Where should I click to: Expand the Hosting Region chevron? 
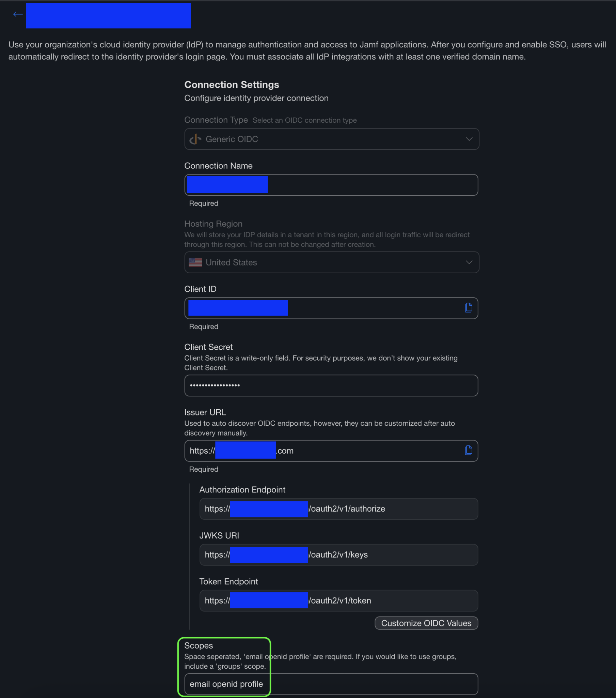(x=469, y=262)
